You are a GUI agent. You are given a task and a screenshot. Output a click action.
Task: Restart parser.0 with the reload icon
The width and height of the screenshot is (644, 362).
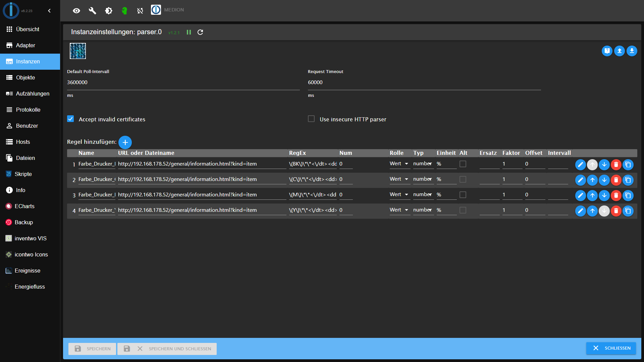200,32
